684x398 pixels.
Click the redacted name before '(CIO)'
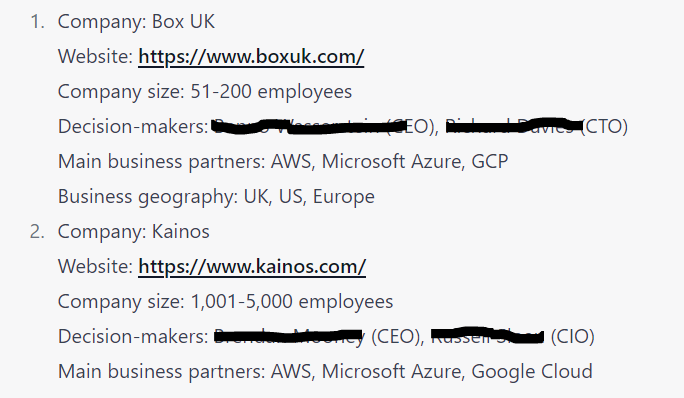pos(488,335)
